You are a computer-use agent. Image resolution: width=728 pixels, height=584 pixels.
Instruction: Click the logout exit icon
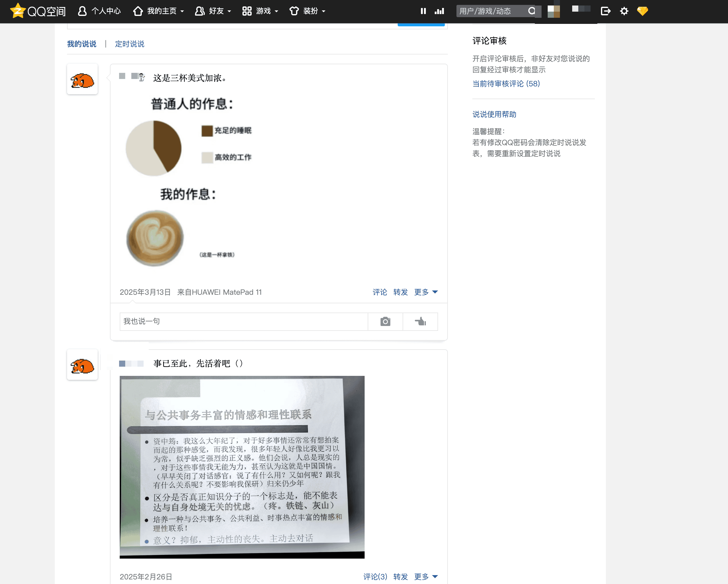(606, 11)
